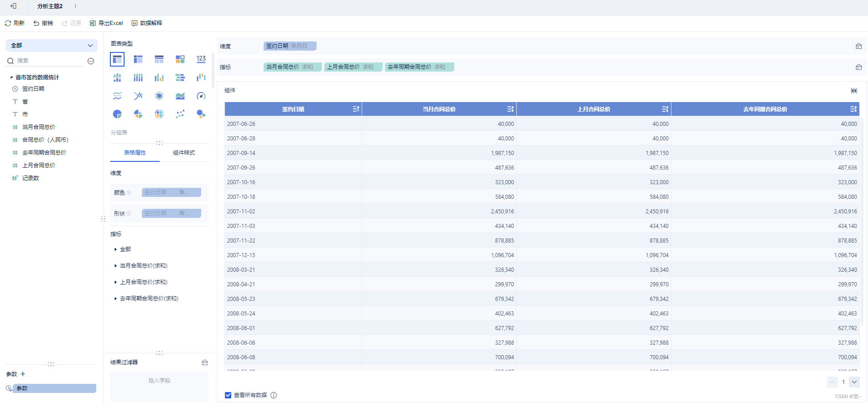Select the radar chart icon
Screen dimensions: 868x403
[x=159, y=96]
